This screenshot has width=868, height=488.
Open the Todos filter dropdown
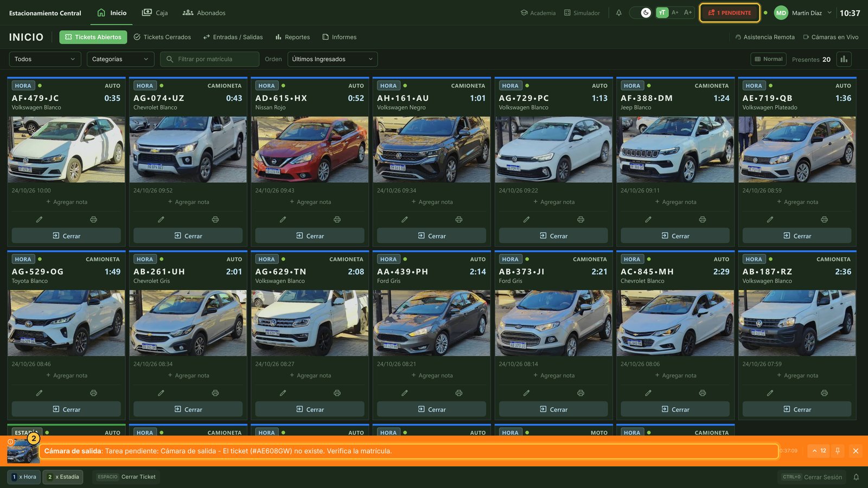click(x=45, y=59)
